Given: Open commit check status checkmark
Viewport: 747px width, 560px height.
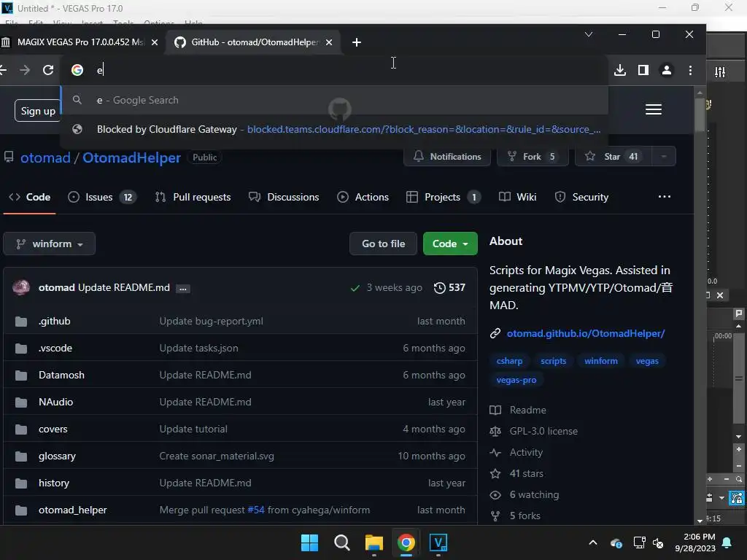Looking at the screenshot, I should click(x=355, y=288).
